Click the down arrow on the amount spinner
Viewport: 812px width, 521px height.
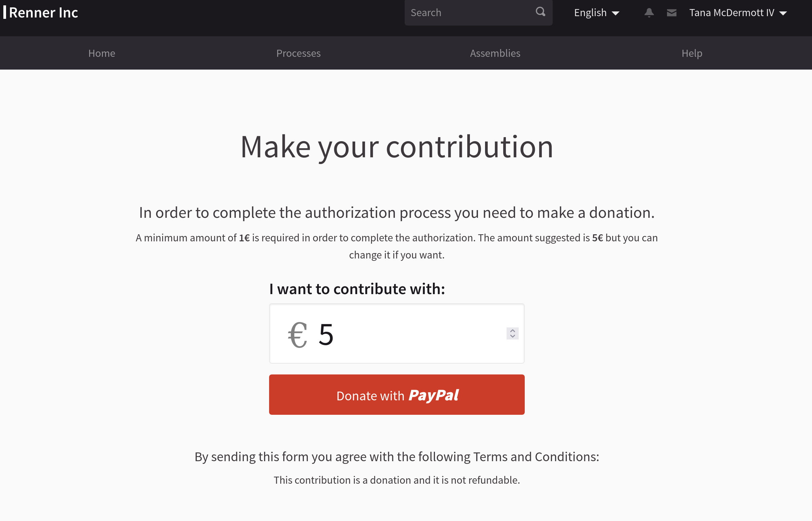(x=512, y=336)
